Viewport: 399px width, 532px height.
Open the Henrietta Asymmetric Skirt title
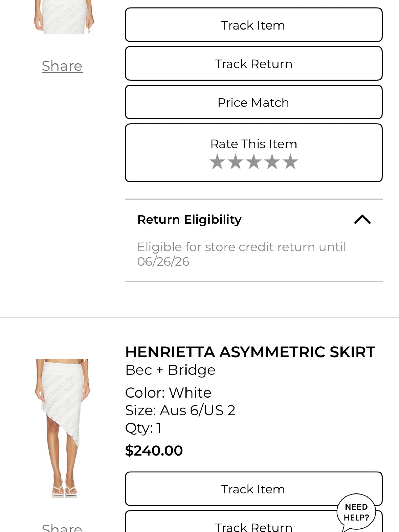coord(250,352)
